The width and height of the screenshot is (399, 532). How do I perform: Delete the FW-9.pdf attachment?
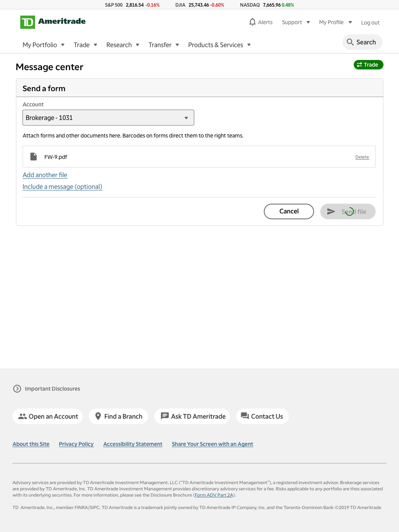click(x=362, y=157)
